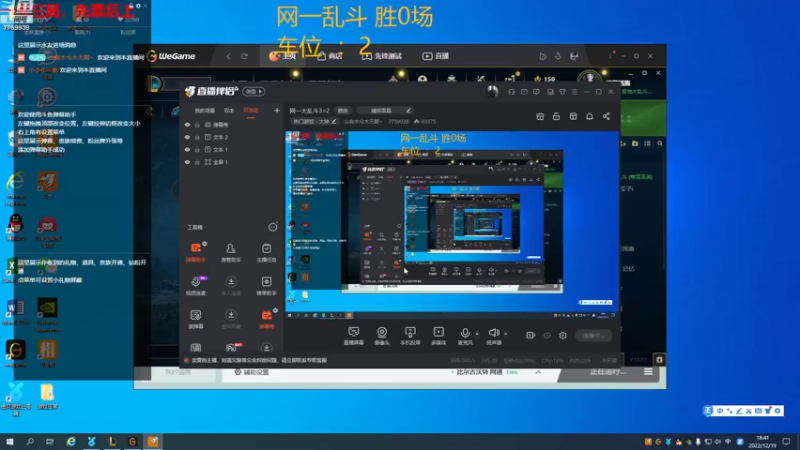Open the mode dropdown pill beside the streaming app logo
This screenshot has width=800, height=450.
click(254, 91)
